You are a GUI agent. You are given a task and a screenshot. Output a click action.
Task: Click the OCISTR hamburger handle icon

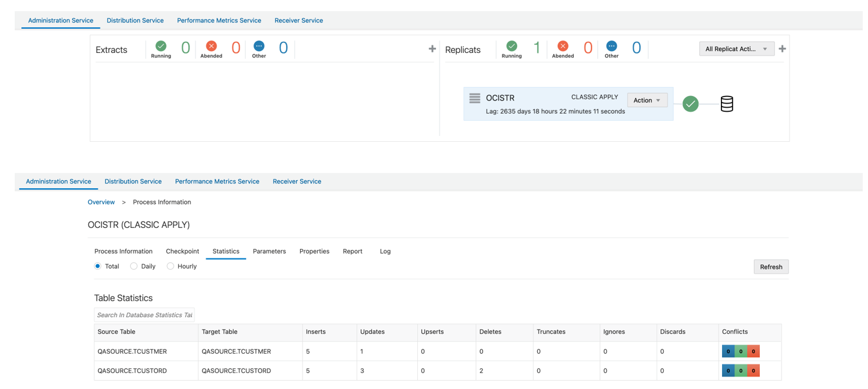[x=475, y=98]
